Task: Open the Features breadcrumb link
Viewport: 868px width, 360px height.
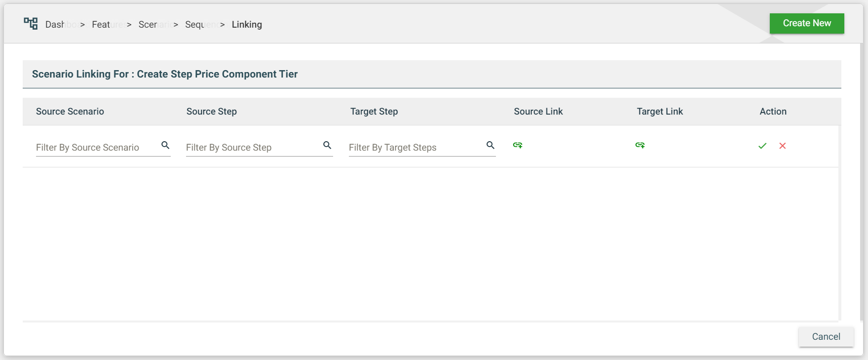Action: tap(107, 25)
